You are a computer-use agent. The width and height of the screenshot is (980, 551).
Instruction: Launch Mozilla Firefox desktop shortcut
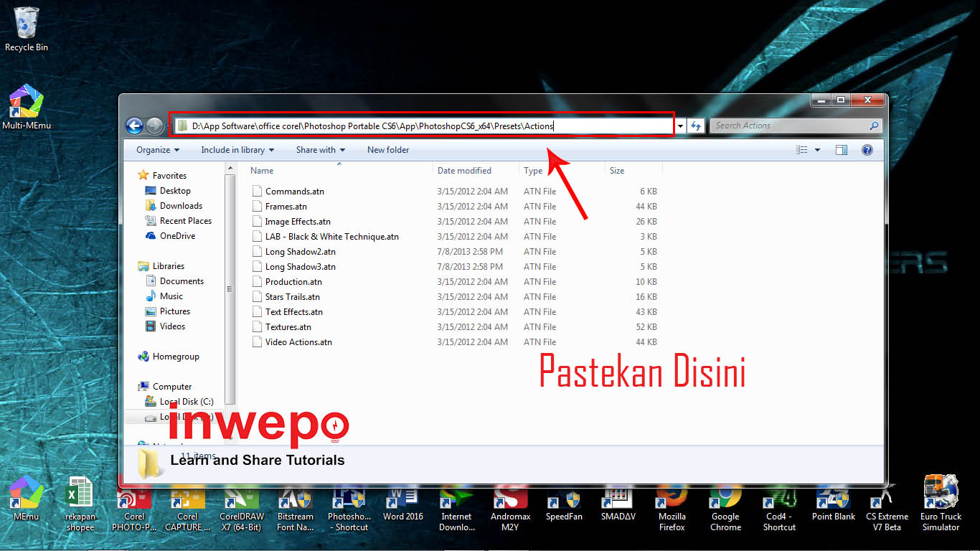click(672, 506)
